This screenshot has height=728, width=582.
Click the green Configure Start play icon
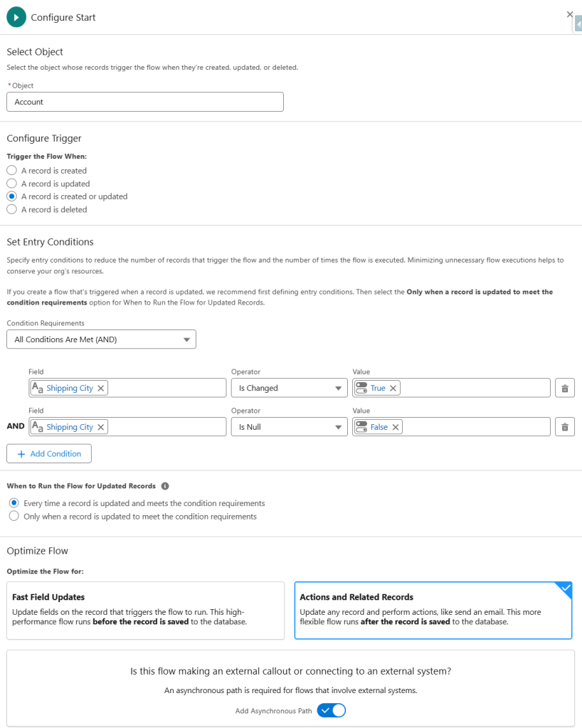pyautogui.click(x=16, y=17)
